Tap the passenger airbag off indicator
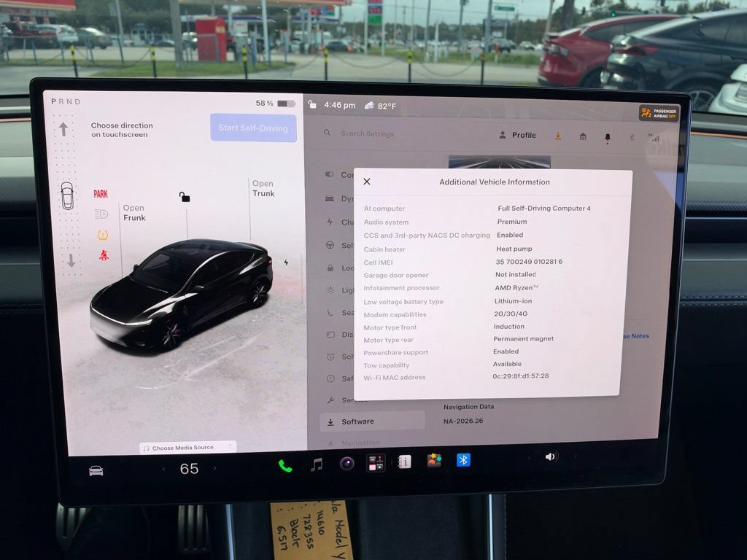The image size is (747, 560). [659, 113]
